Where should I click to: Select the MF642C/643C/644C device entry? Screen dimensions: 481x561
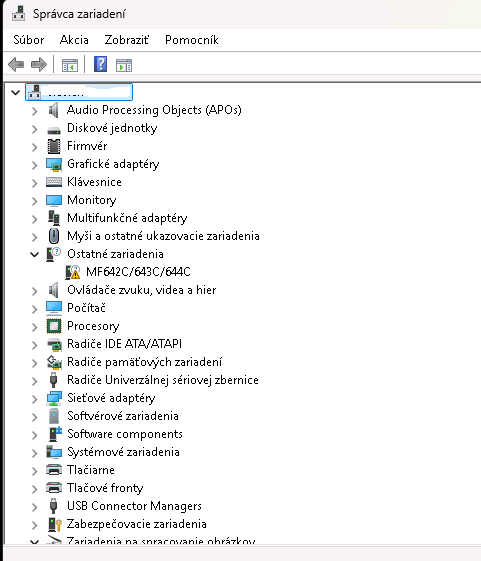pos(138,272)
